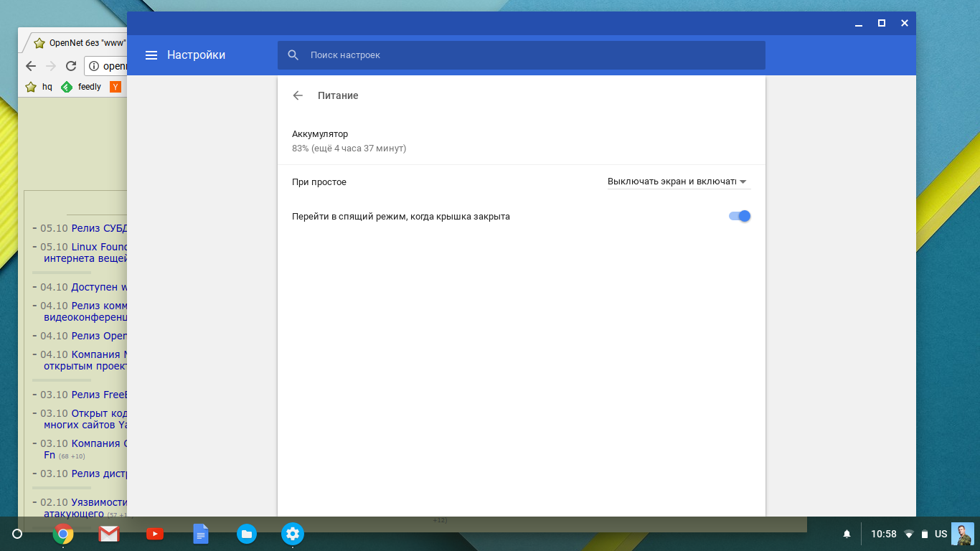Screen dimensions: 980x551
Task: Open the launcher circle button
Action: pos(17,534)
